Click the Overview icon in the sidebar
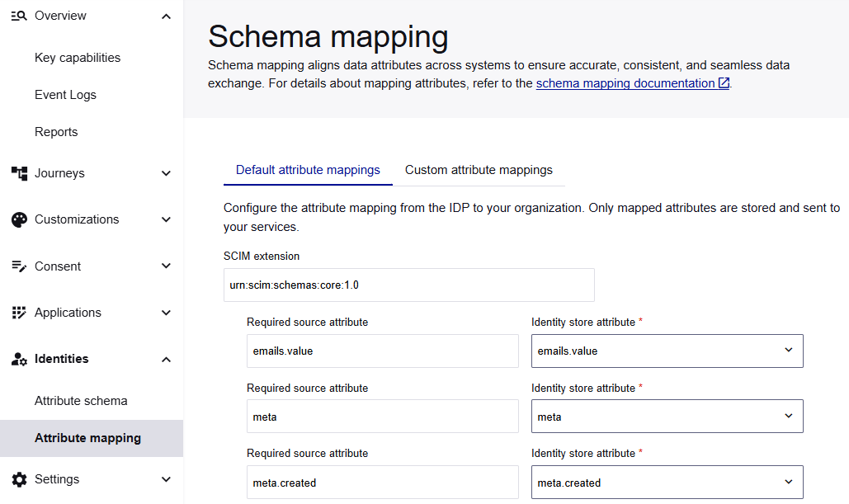 pos(19,15)
